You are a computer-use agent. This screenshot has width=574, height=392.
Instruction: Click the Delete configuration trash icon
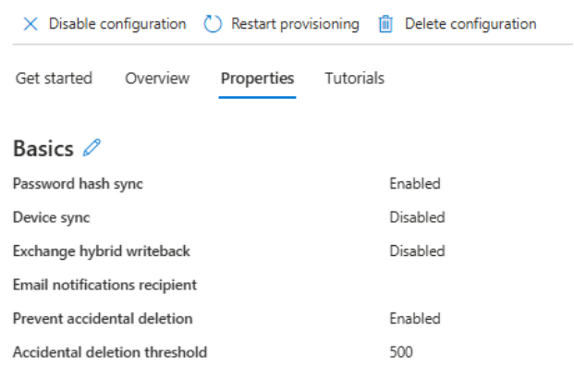(x=385, y=24)
